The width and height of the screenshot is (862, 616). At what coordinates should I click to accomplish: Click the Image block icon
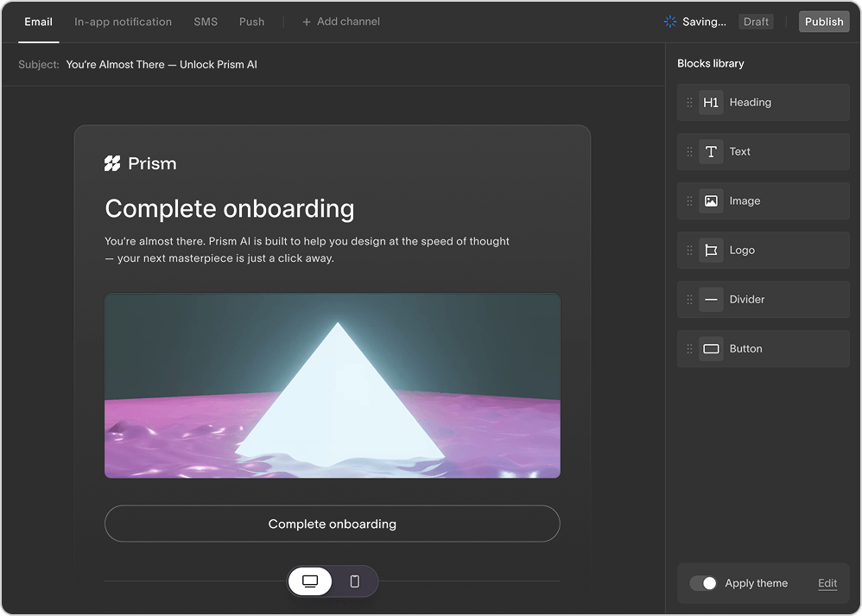coord(711,201)
